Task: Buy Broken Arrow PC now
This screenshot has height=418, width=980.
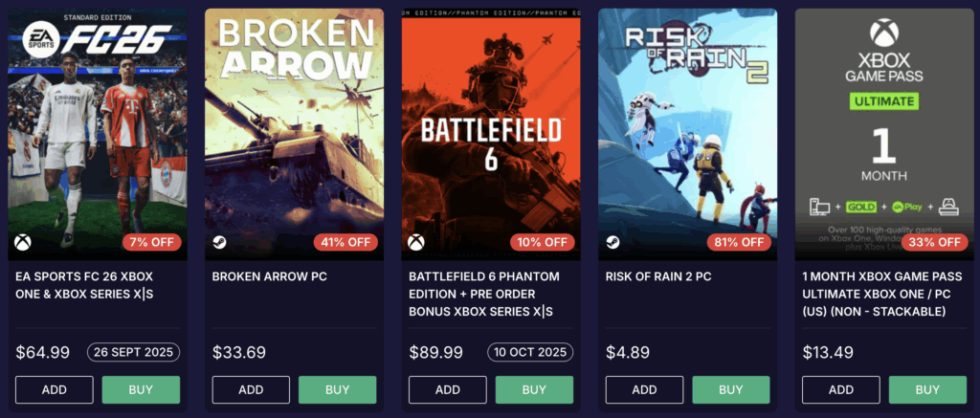Action: tap(337, 389)
